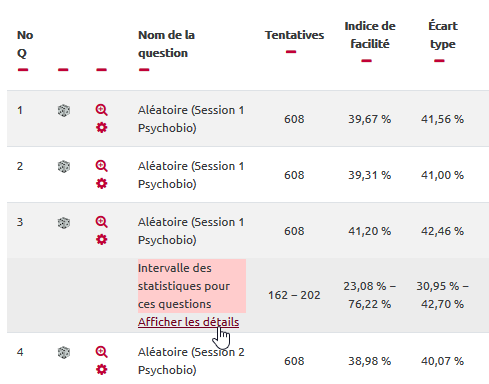
Task: Click the Indice de facilité header
Action: (x=370, y=35)
